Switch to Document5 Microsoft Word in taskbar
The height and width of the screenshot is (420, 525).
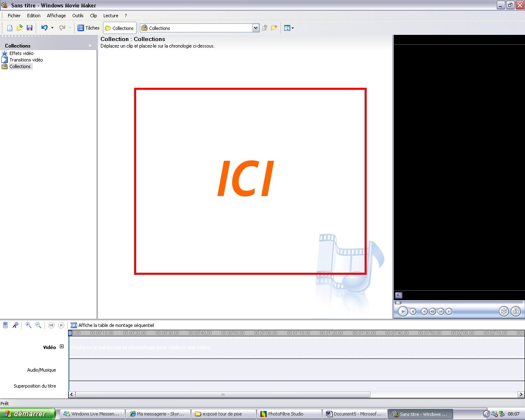click(x=354, y=414)
